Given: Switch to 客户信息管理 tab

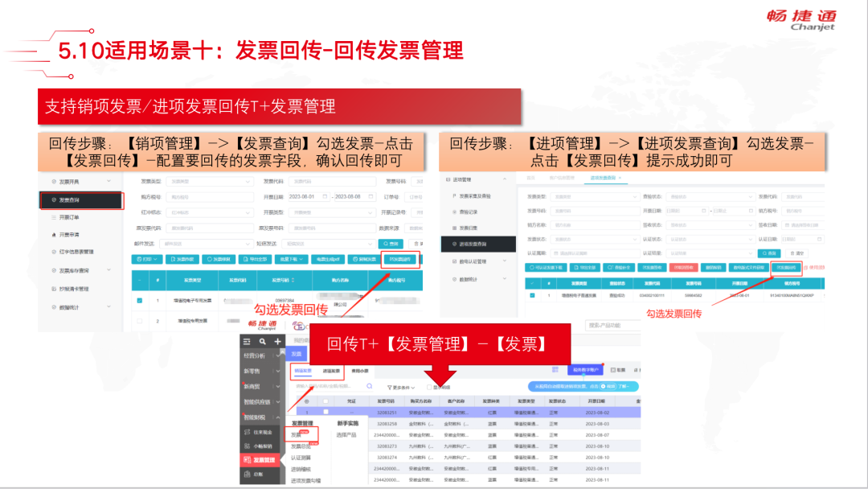Looking at the screenshot, I should click(562, 178).
